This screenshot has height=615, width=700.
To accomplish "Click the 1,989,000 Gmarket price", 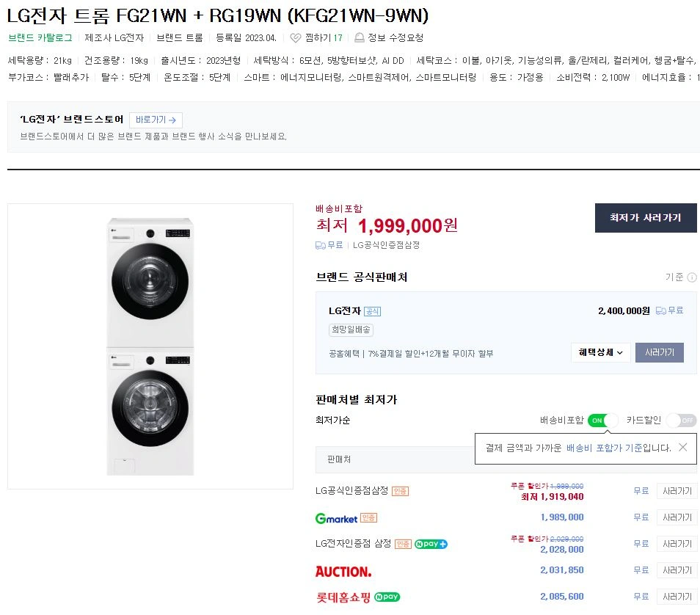I will click(561, 518).
